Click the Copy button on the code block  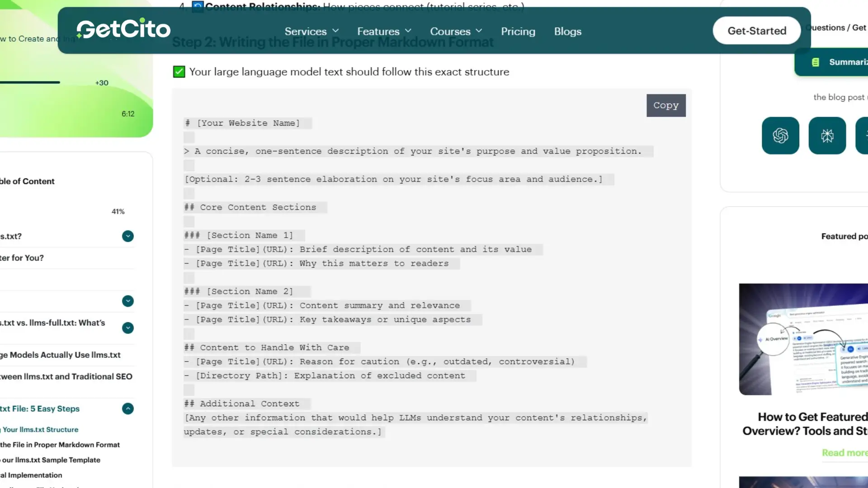665,105
